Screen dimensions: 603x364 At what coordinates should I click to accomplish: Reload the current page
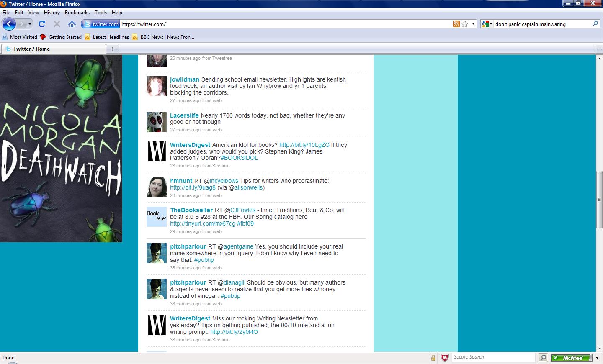42,24
